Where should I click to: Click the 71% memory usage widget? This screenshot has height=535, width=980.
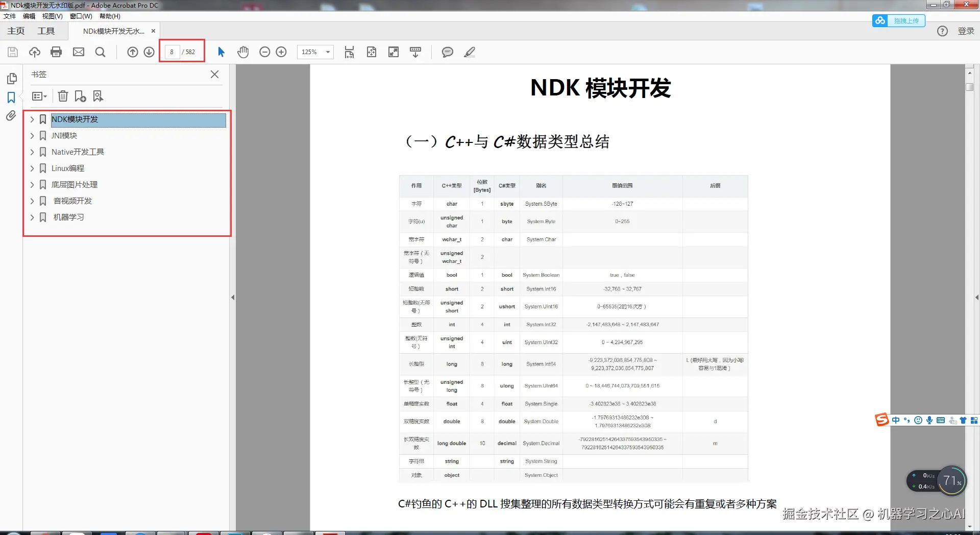952,480
